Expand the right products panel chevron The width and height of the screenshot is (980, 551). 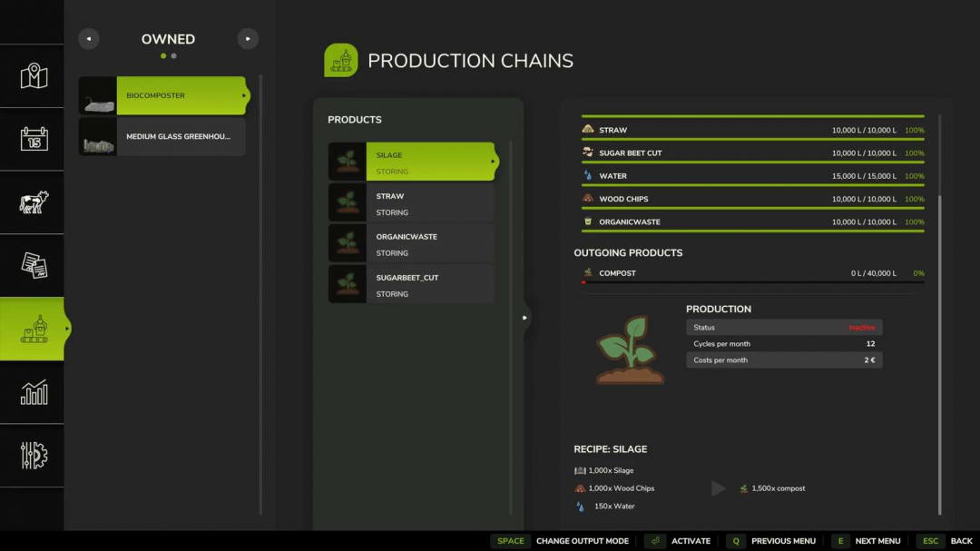click(524, 318)
